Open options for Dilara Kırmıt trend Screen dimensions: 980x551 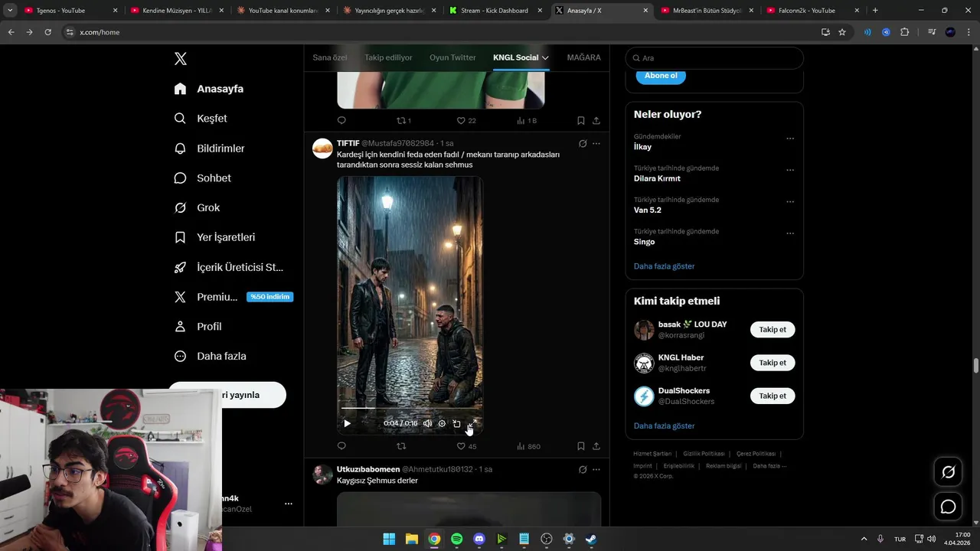click(x=790, y=170)
